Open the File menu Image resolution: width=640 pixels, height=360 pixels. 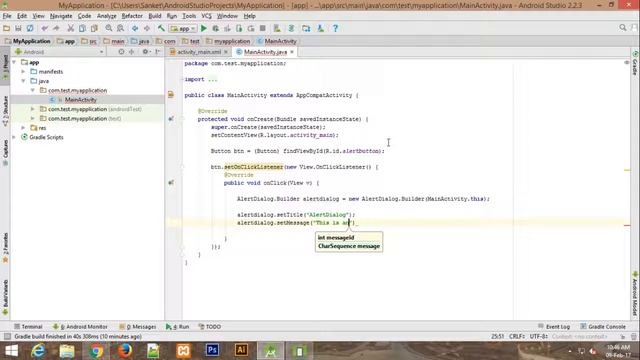7,16
